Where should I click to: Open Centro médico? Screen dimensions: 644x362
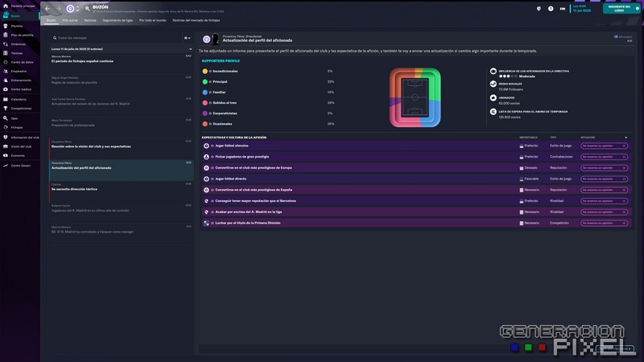19,89
